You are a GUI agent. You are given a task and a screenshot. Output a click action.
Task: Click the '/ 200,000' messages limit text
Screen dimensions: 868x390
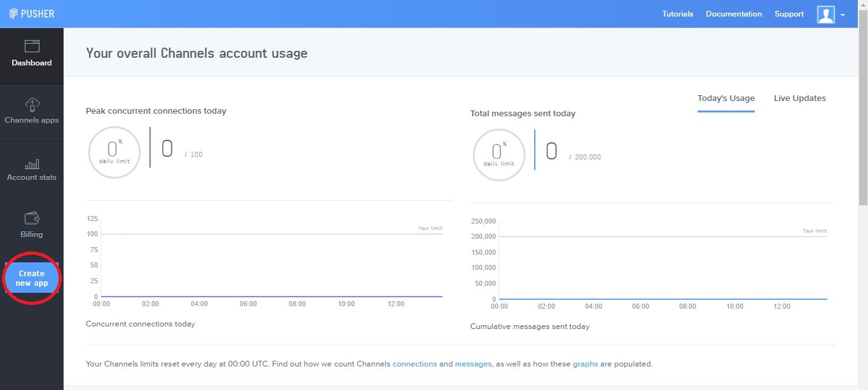[x=585, y=157]
